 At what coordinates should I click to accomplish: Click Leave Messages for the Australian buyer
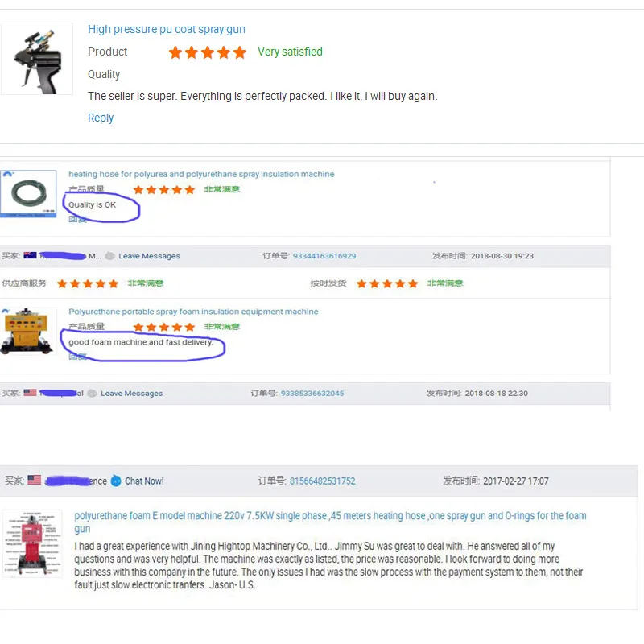click(149, 256)
